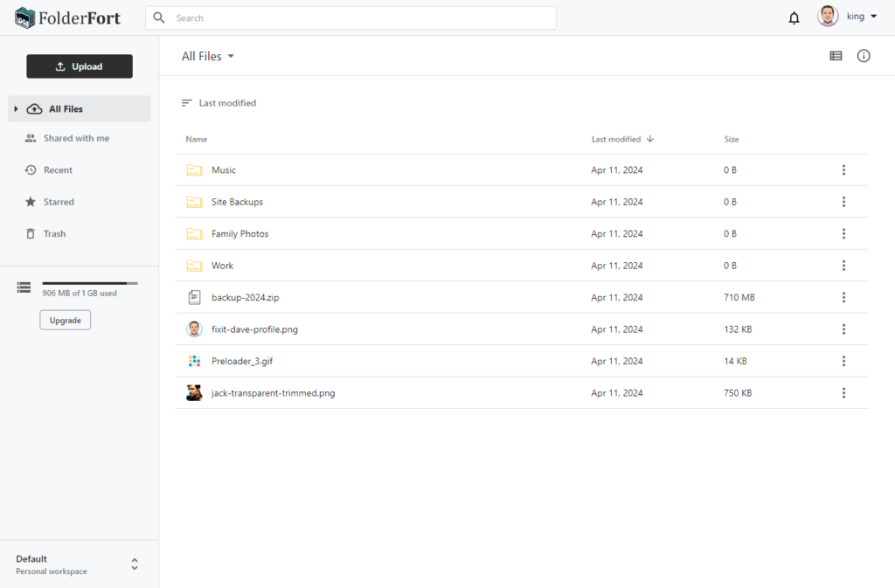Open the notifications bell
This screenshot has width=895, height=588.
794,17
